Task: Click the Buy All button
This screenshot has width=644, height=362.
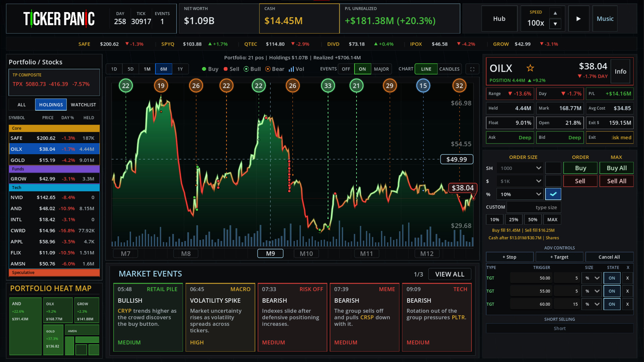Action: pos(616,168)
